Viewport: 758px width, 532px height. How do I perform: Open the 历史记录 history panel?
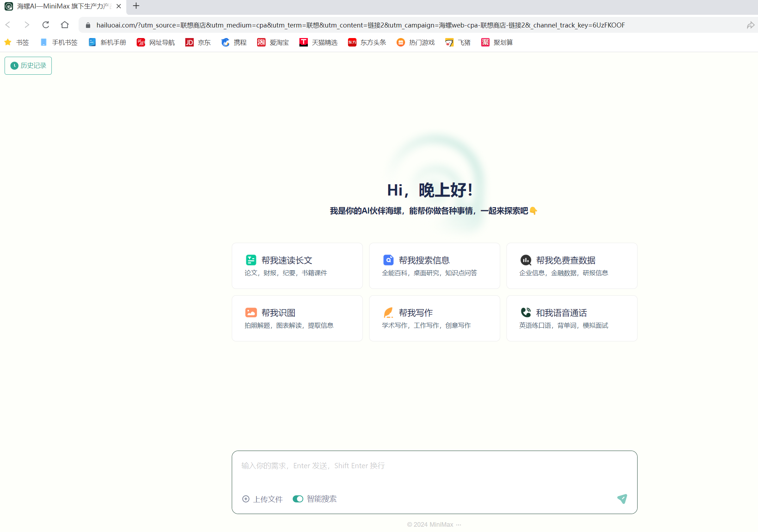click(x=28, y=66)
